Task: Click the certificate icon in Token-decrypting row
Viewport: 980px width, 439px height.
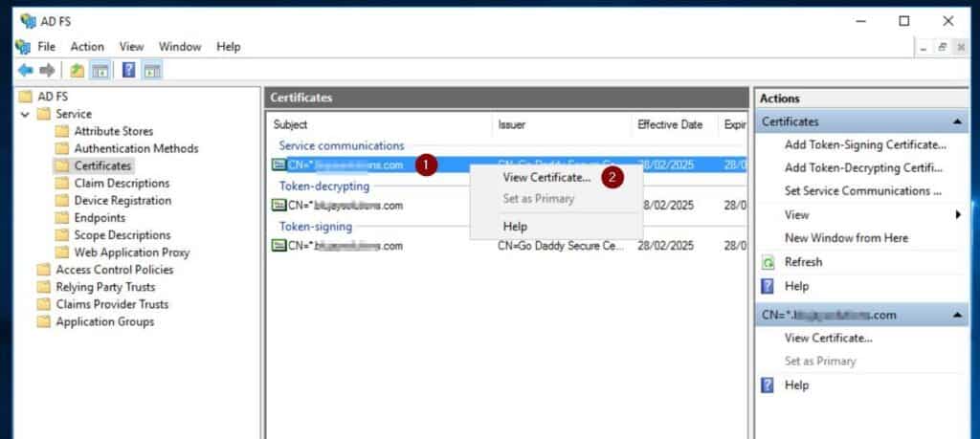Action: [x=278, y=206]
